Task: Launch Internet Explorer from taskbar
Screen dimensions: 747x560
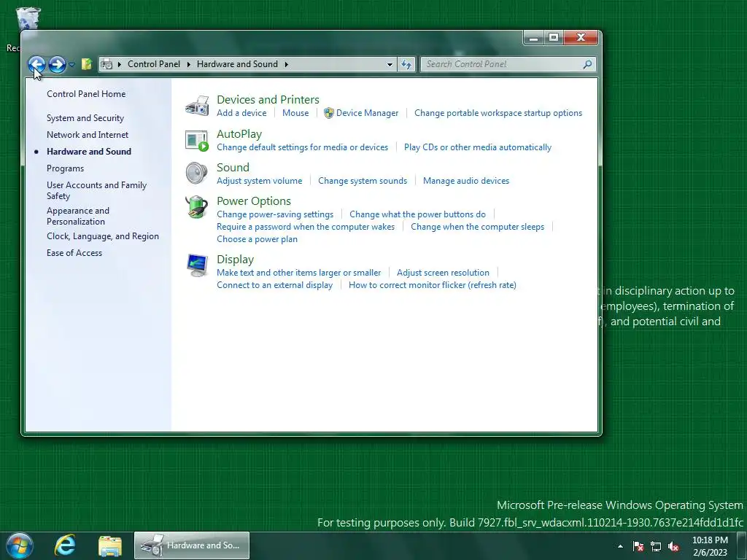Action: click(x=65, y=545)
